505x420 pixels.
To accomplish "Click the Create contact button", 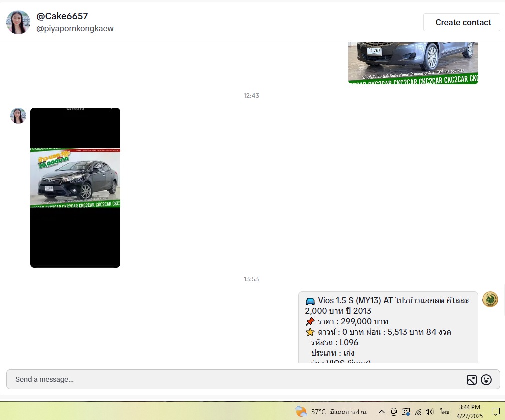I will pos(461,22).
